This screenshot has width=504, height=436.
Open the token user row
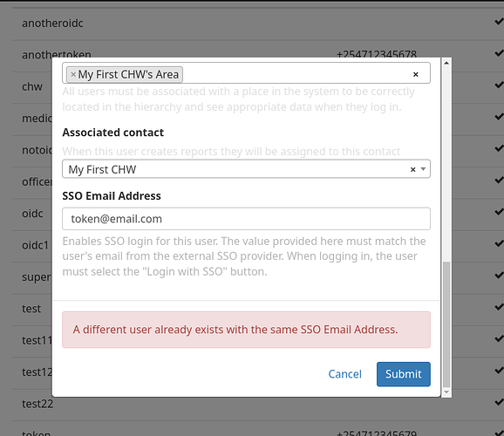[x=258, y=429]
